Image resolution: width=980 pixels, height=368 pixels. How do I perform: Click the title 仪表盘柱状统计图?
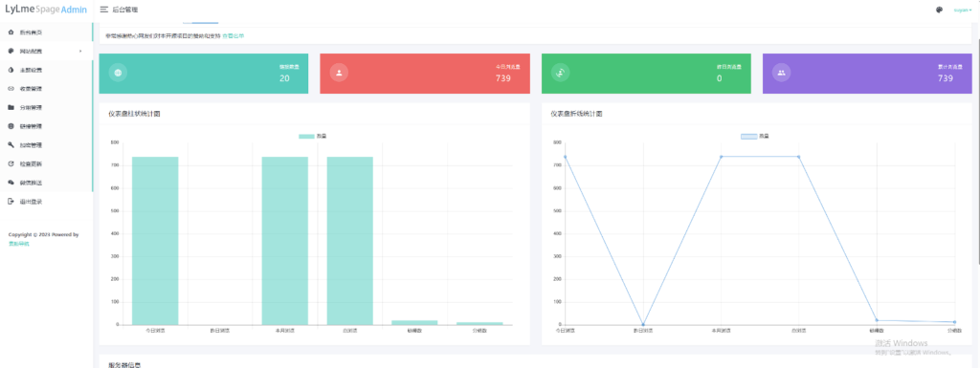click(x=134, y=114)
